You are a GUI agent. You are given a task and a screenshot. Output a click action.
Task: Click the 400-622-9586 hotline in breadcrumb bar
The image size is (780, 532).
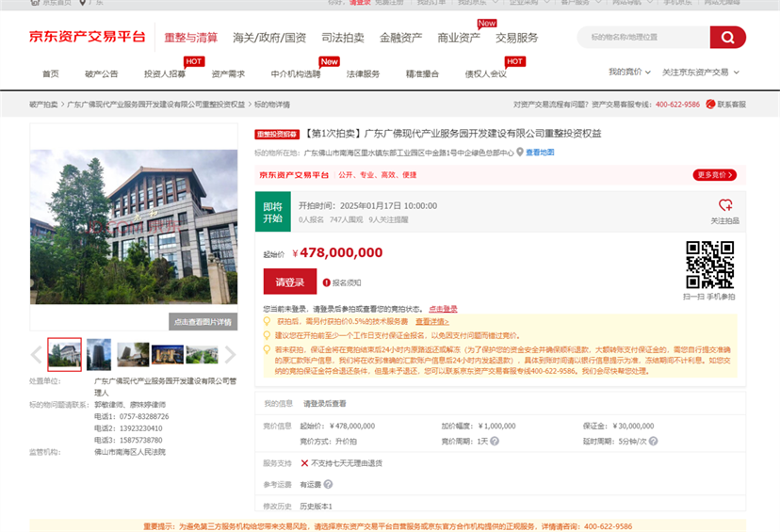pyautogui.click(x=677, y=105)
